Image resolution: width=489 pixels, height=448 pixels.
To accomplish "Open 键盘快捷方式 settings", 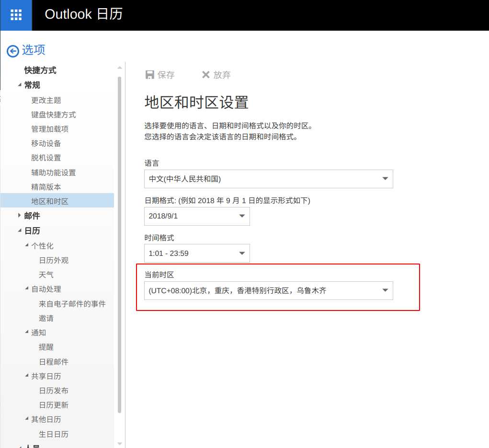I will 54,115.
